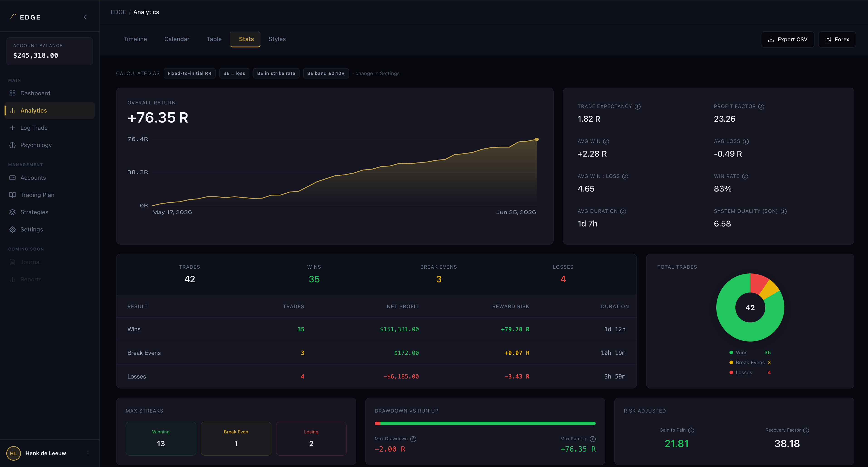Click the Psychology brain icon
This screenshot has height=467, width=868.
point(12,145)
